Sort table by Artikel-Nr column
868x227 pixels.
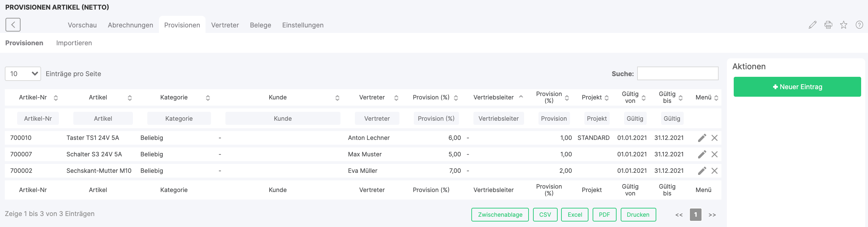pos(33,97)
